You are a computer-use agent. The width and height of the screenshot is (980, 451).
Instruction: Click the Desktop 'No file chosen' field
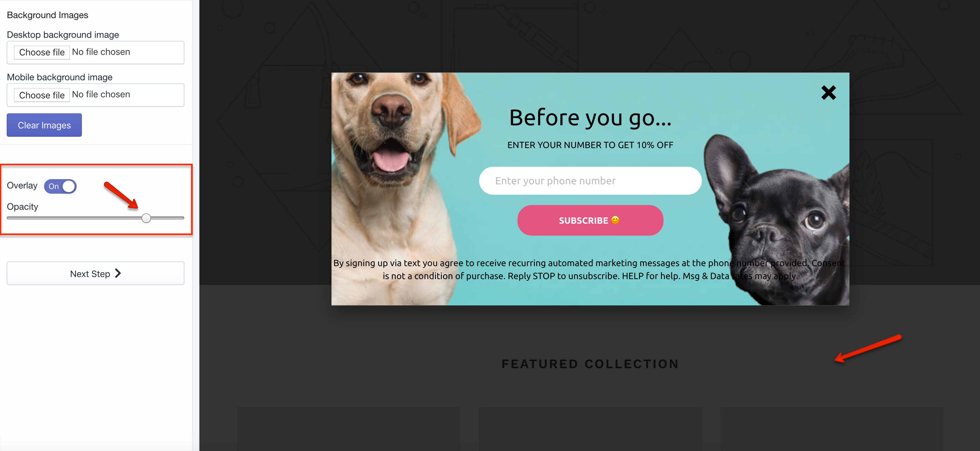[x=101, y=52]
